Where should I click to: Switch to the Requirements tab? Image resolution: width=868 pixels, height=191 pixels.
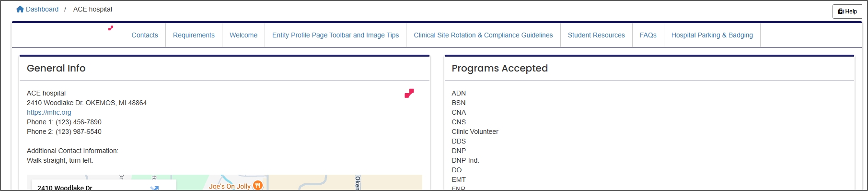[x=194, y=35]
